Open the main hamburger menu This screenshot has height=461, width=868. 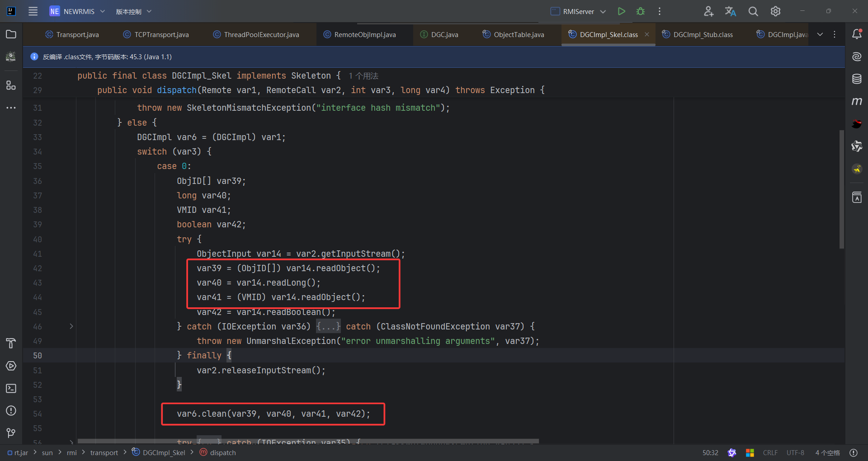[x=33, y=11]
